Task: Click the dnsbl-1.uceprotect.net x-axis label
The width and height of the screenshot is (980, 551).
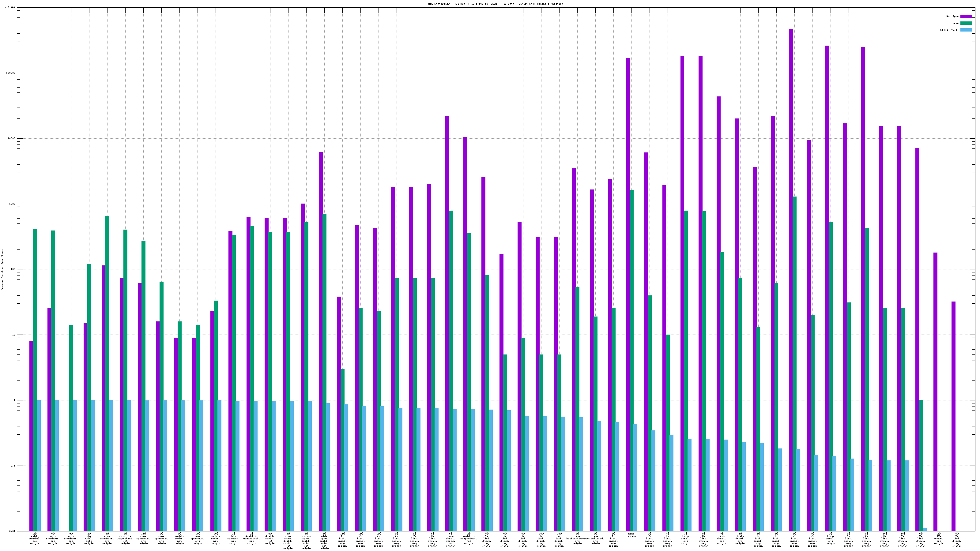Action: (x=125, y=538)
